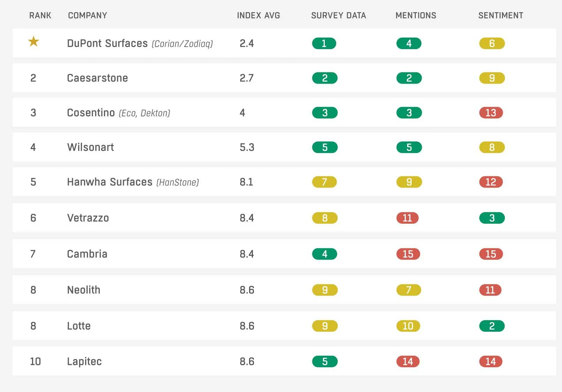Select the Hanwha Surfaces company name
Screen dimensions: 562x392
110,182
